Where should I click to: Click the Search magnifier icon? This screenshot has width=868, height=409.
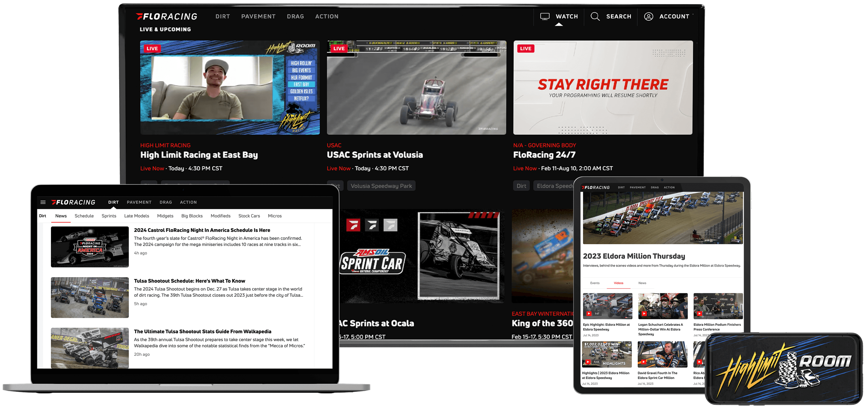click(595, 16)
